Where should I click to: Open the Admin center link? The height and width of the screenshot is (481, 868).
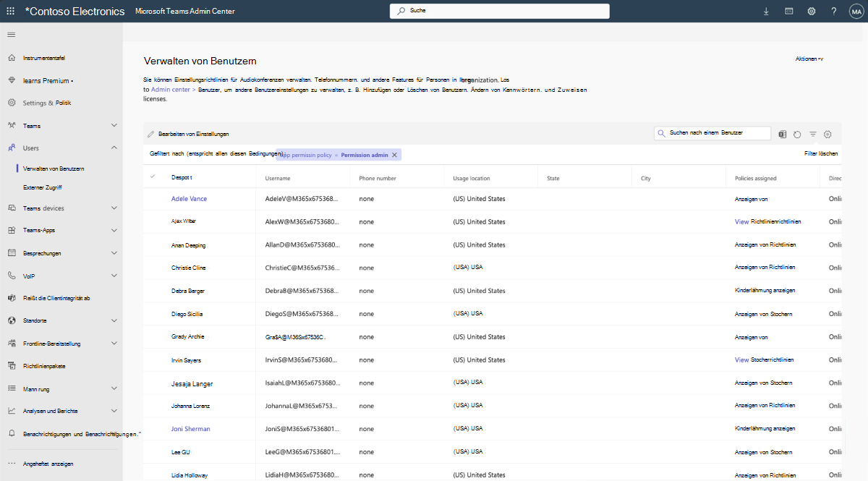click(171, 90)
